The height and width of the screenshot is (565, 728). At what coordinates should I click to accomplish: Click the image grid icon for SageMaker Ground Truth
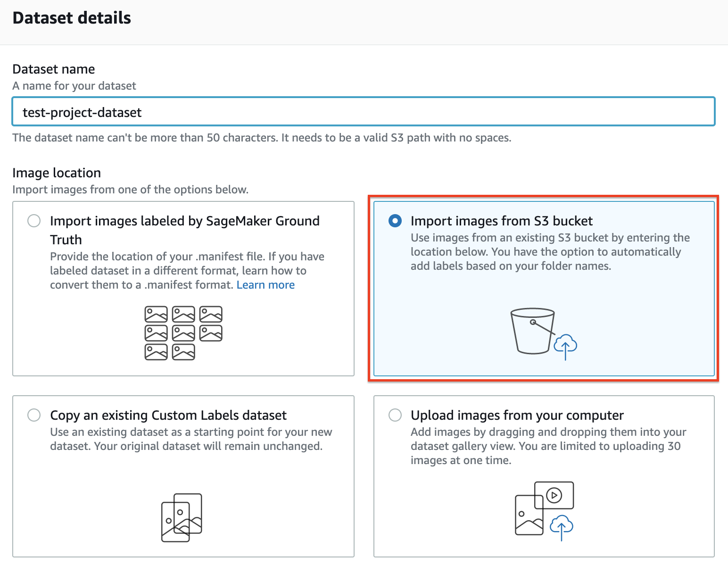tap(183, 333)
